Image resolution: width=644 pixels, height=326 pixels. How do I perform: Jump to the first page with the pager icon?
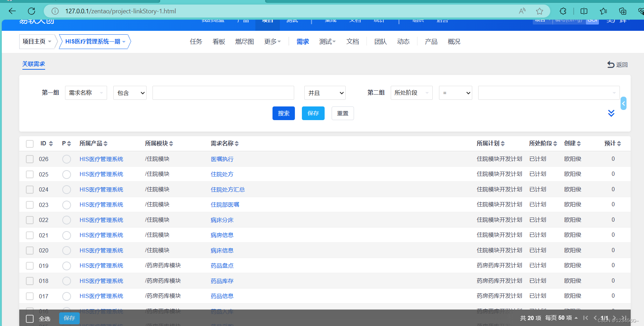click(x=586, y=318)
